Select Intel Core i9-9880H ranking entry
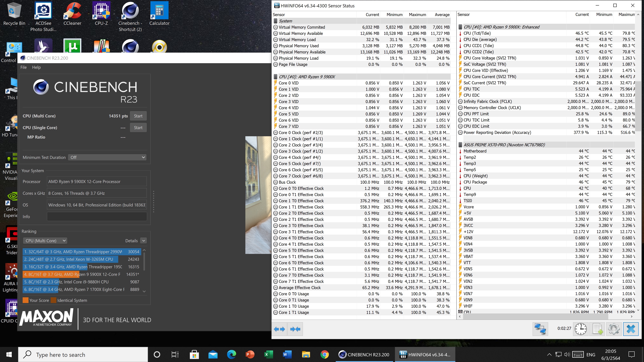 (x=82, y=282)
